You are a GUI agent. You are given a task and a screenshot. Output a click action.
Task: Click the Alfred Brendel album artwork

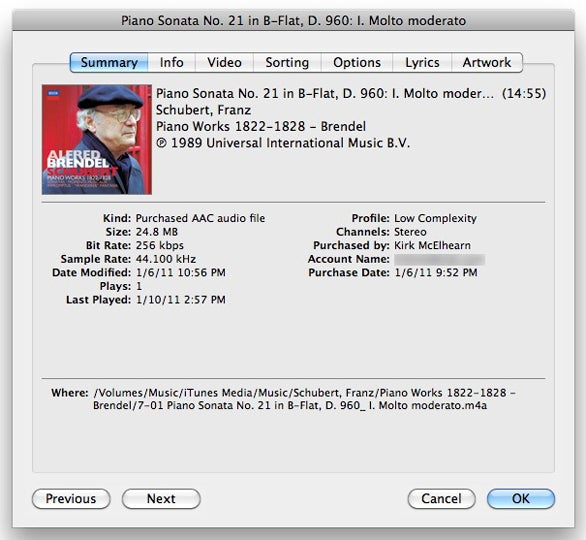tap(97, 139)
